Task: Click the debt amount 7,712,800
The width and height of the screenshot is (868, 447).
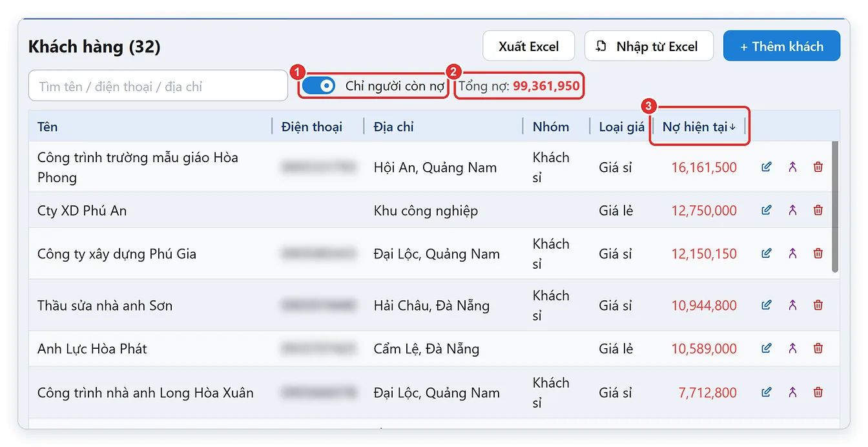Action: [708, 391]
